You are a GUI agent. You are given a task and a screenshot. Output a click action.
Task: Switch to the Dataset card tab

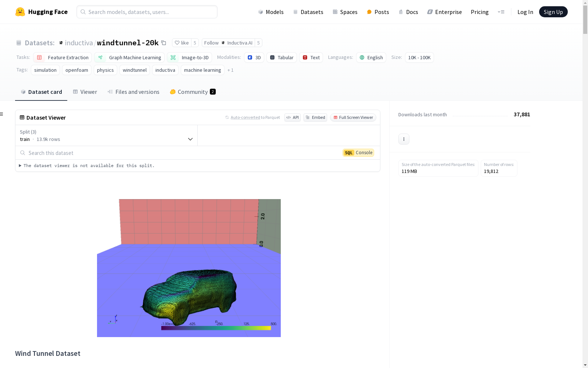(x=41, y=92)
